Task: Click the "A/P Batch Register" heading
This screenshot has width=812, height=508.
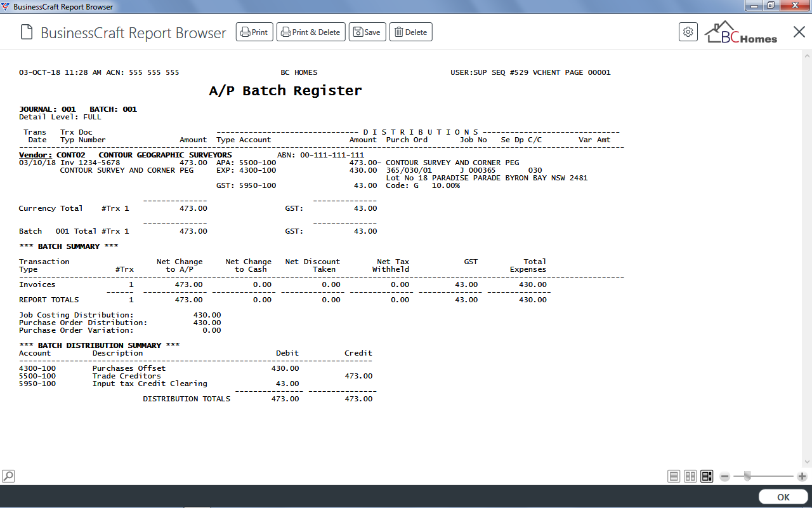Action: coord(285,91)
